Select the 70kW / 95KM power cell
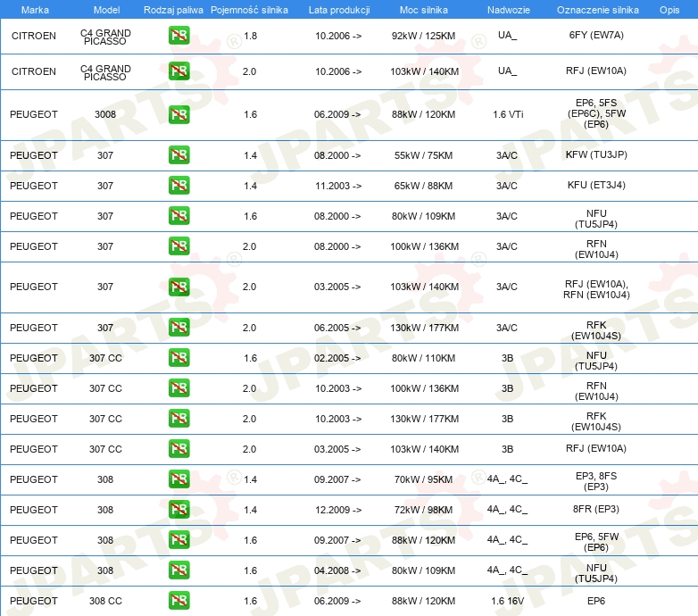 pyautogui.click(x=423, y=479)
